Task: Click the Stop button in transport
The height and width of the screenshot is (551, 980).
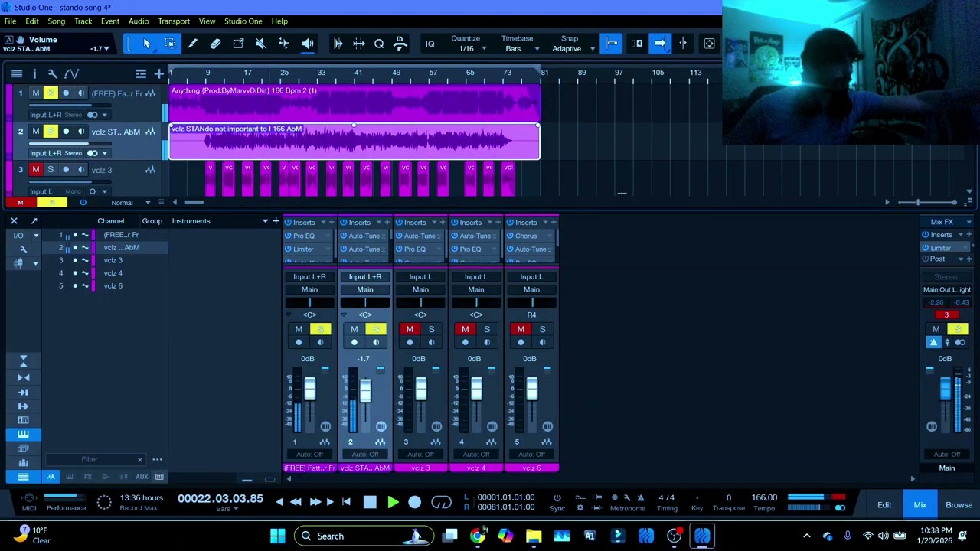Action: (370, 502)
